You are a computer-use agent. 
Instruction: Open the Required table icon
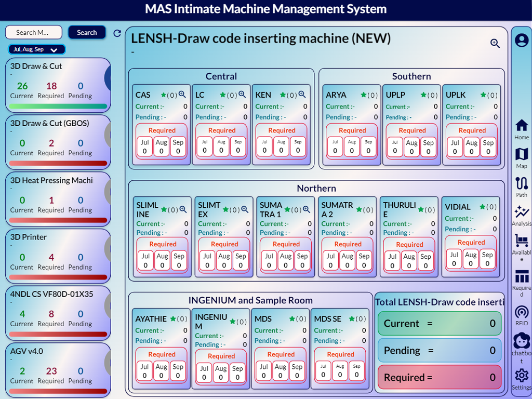pos(522,276)
